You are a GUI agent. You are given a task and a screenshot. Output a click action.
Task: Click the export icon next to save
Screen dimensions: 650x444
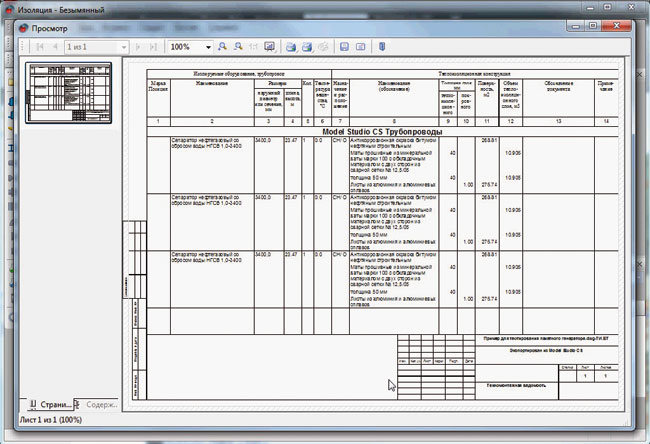[x=360, y=47]
